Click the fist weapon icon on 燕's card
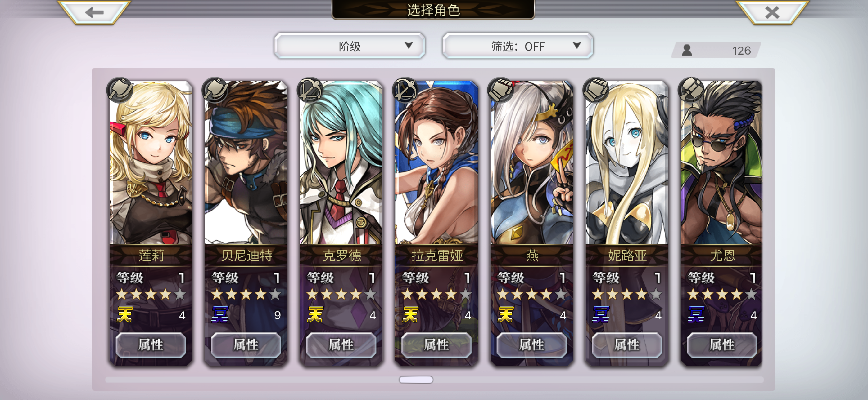This screenshot has height=400, width=868. (501, 90)
